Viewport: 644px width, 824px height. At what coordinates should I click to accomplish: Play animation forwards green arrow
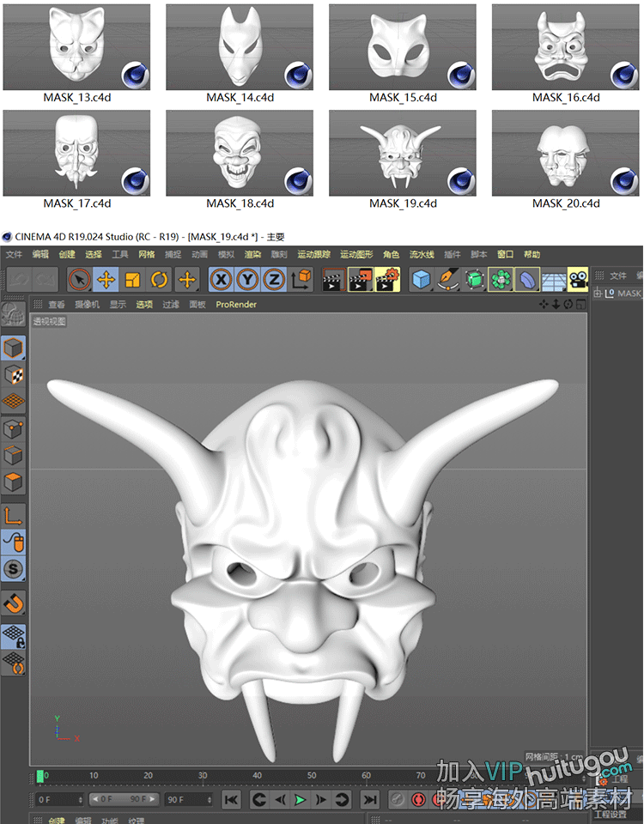[301, 800]
